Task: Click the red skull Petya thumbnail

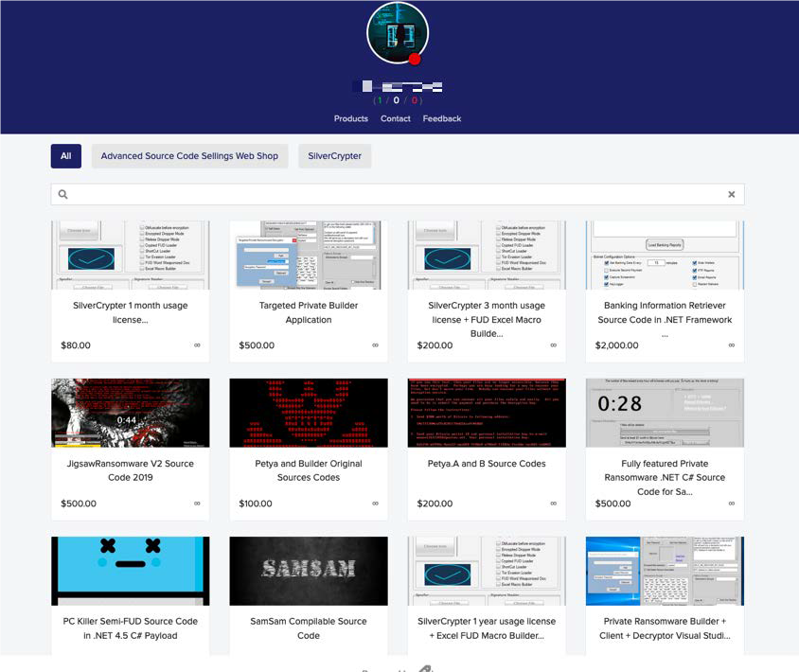Action: [309, 413]
